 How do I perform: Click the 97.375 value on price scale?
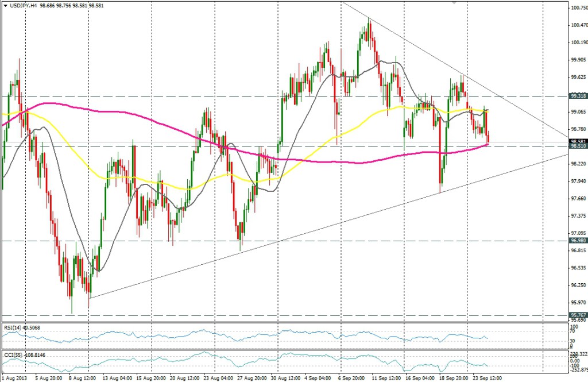pos(577,216)
